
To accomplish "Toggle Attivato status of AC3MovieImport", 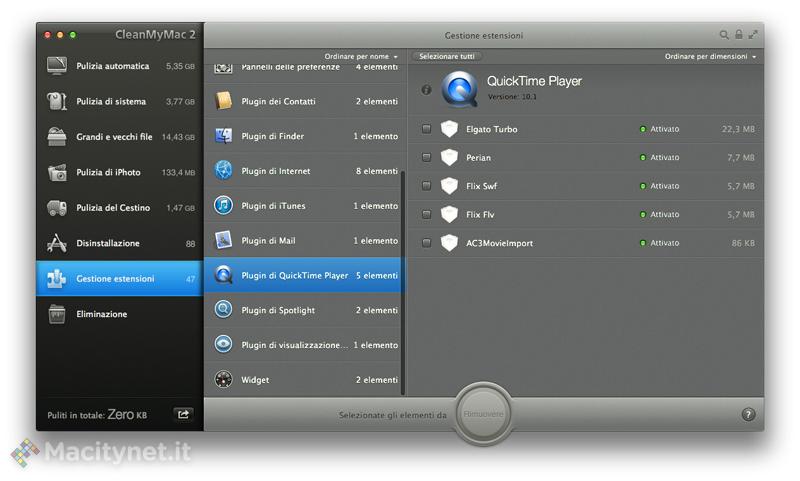I will (660, 243).
